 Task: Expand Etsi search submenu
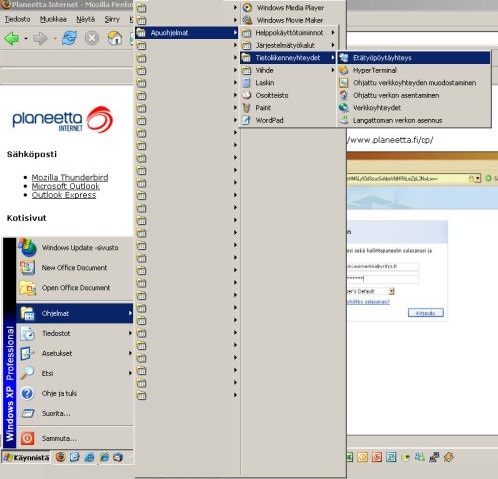coord(75,373)
